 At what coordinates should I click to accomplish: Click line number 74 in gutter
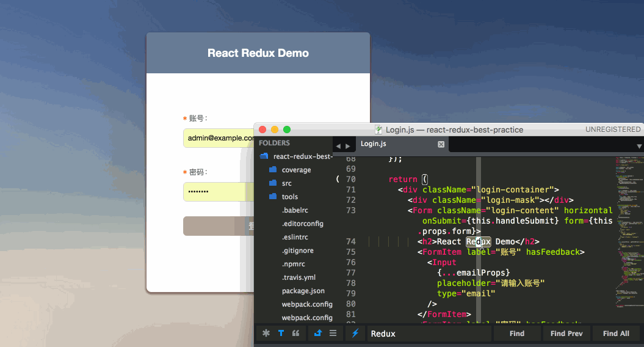[x=351, y=241]
